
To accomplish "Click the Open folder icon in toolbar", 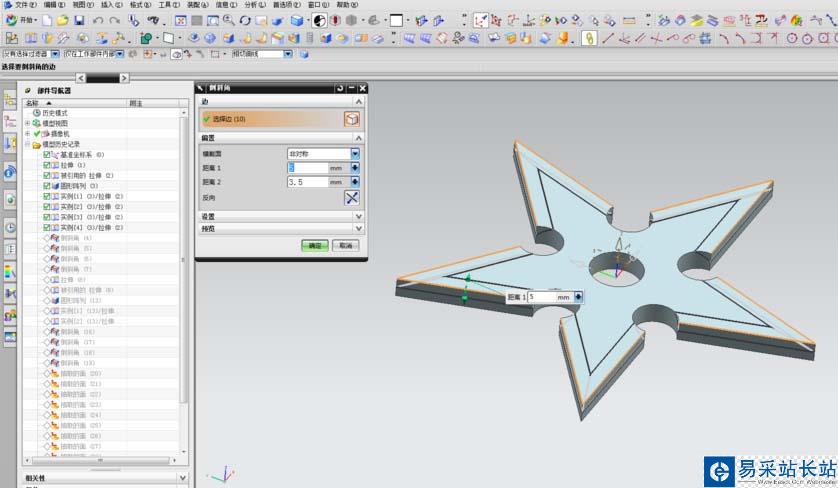I will 63,20.
